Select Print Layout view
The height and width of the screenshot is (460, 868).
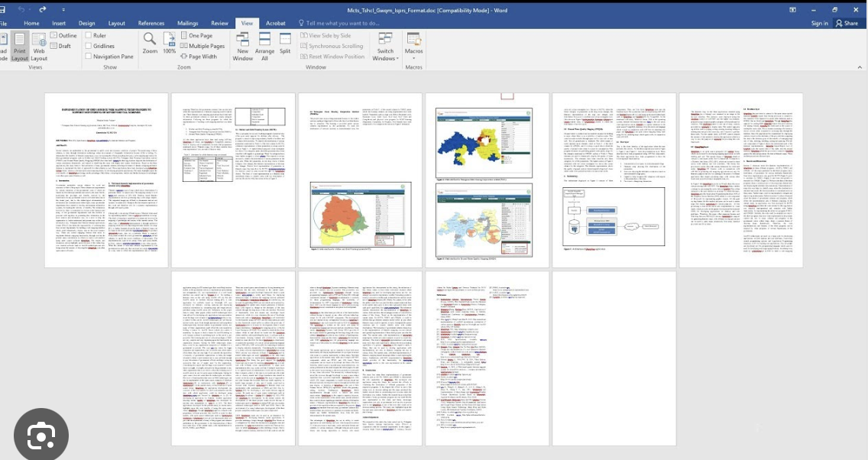19,47
